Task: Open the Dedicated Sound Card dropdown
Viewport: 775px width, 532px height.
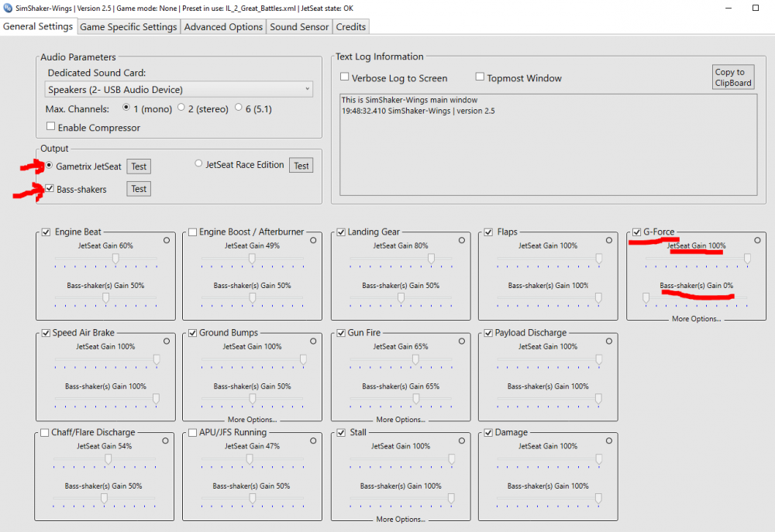Action: point(178,89)
